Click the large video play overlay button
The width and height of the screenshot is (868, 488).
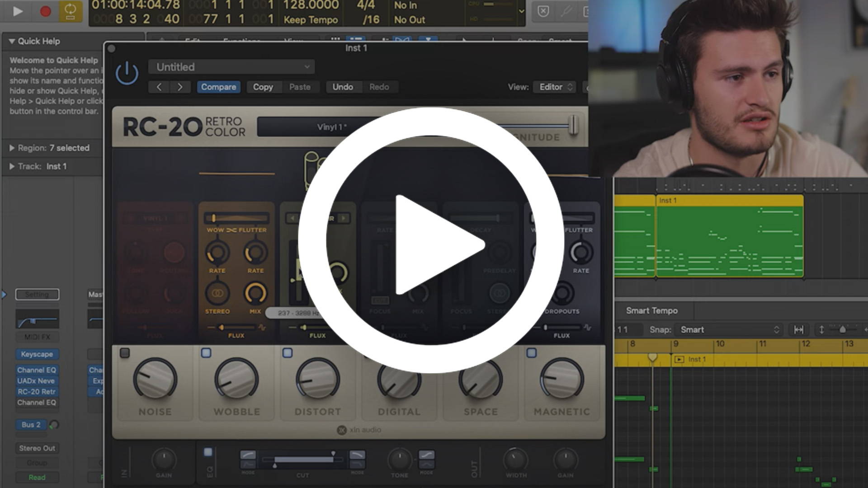tap(431, 240)
